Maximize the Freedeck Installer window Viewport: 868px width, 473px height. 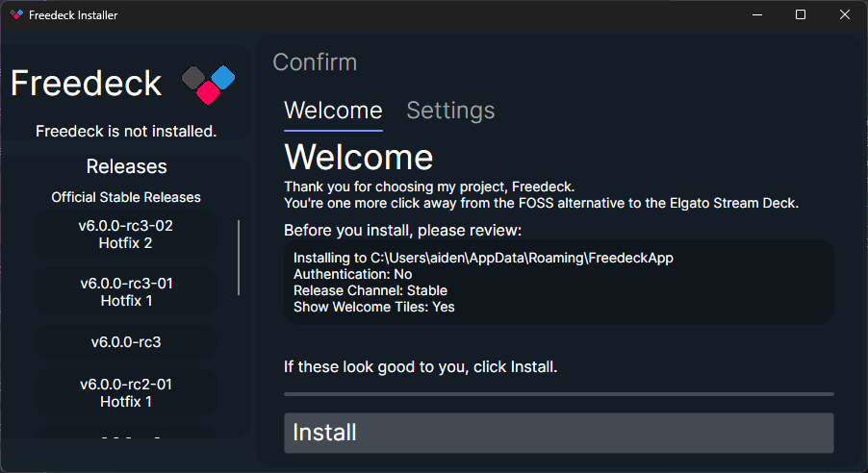pos(801,15)
